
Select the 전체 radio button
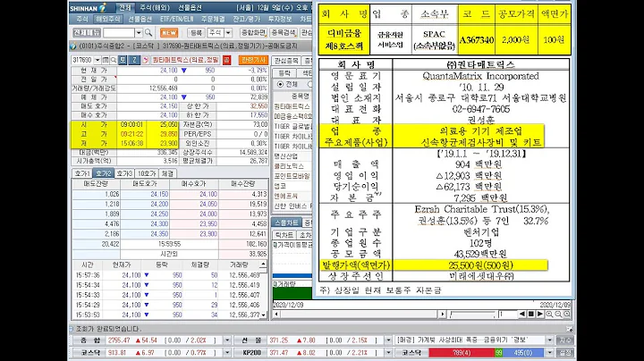point(281,84)
